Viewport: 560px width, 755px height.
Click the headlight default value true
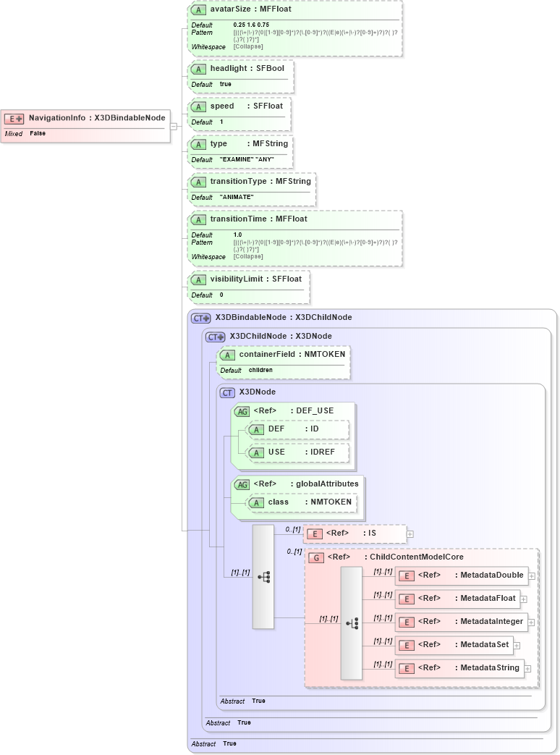coord(225,84)
